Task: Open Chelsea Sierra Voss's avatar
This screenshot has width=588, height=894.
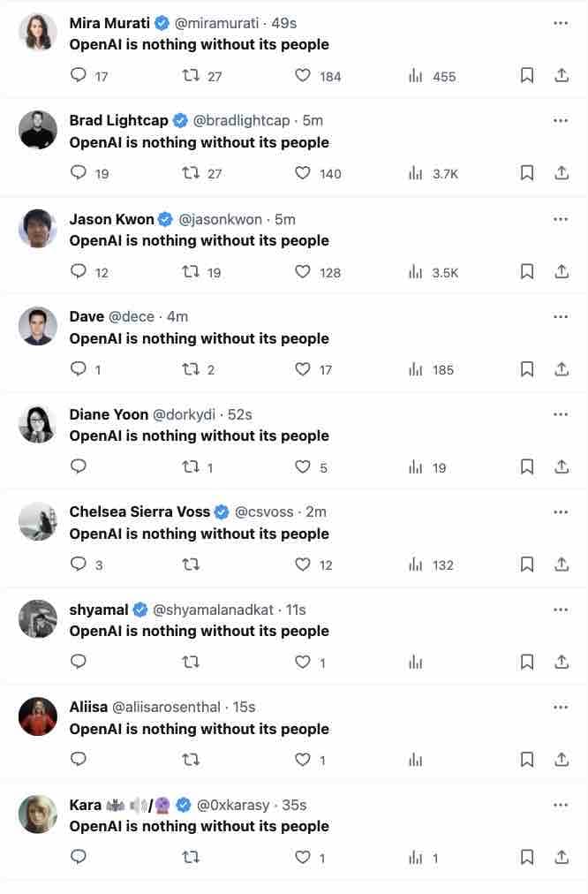Action: point(38,521)
